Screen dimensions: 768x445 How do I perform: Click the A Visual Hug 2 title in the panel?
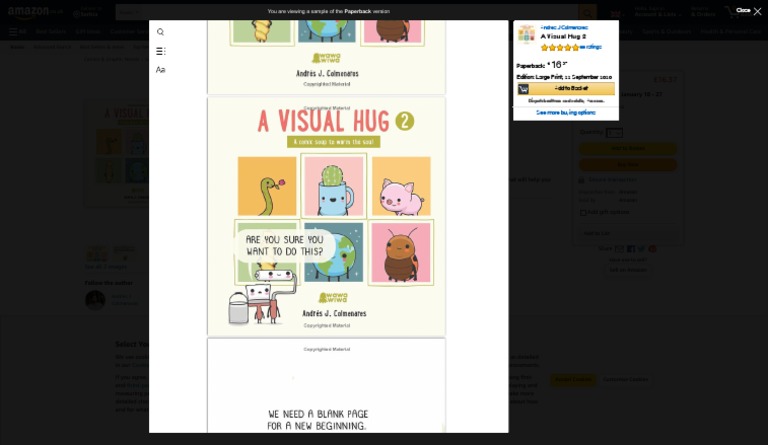point(563,36)
